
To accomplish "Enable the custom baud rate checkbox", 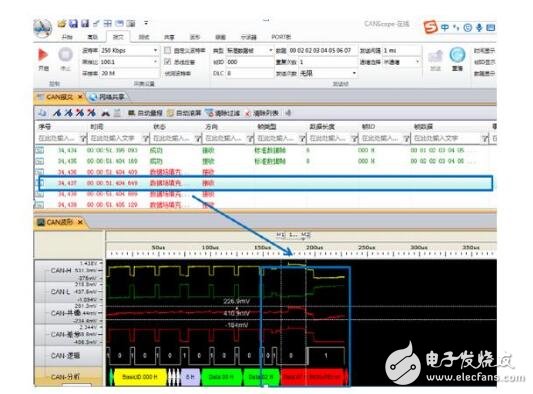I will [x=167, y=50].
